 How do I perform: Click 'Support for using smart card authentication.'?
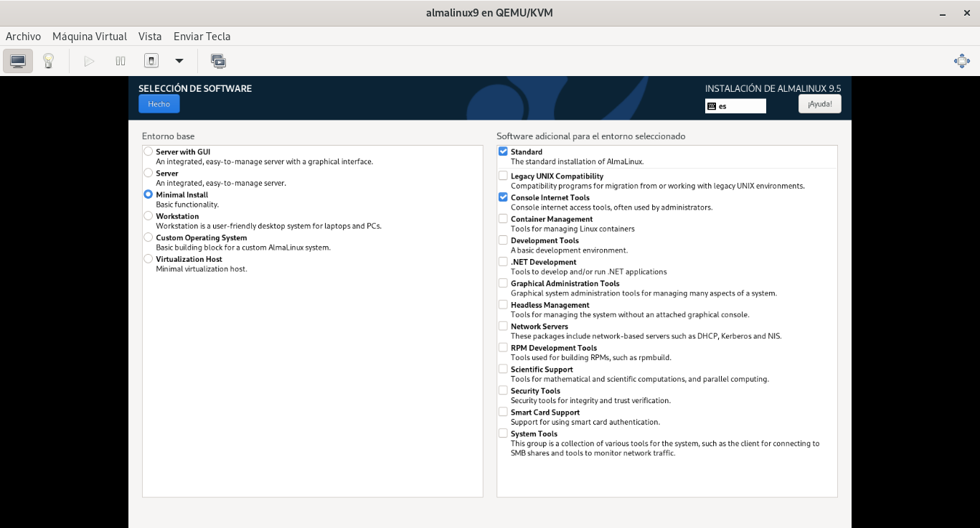click(585, 422)
